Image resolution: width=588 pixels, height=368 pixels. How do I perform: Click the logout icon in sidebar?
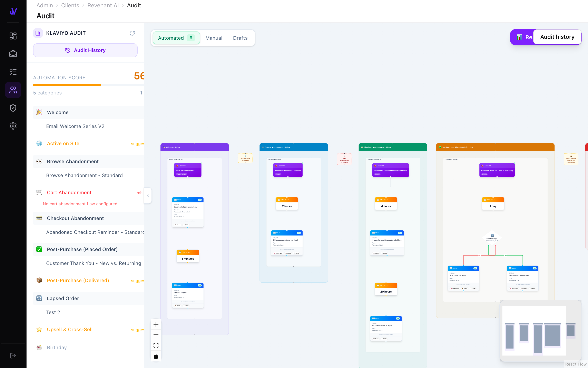[13, 356]
